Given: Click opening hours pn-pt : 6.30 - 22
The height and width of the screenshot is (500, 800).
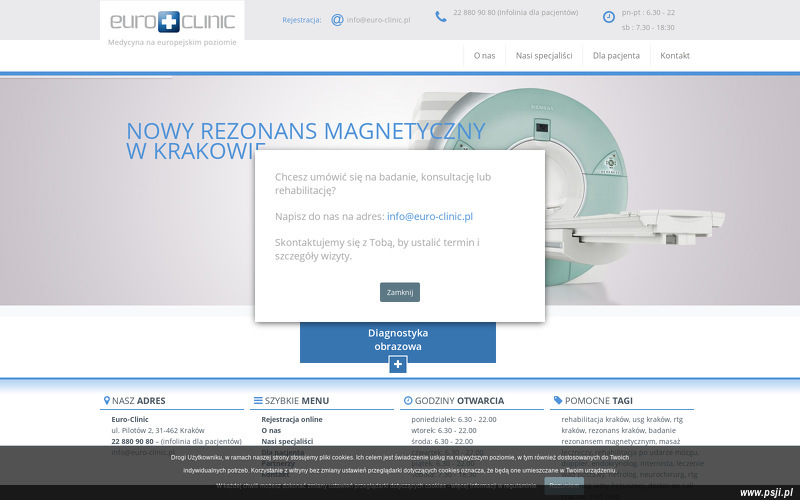Looking at the screenshot, I should [648, 12].
